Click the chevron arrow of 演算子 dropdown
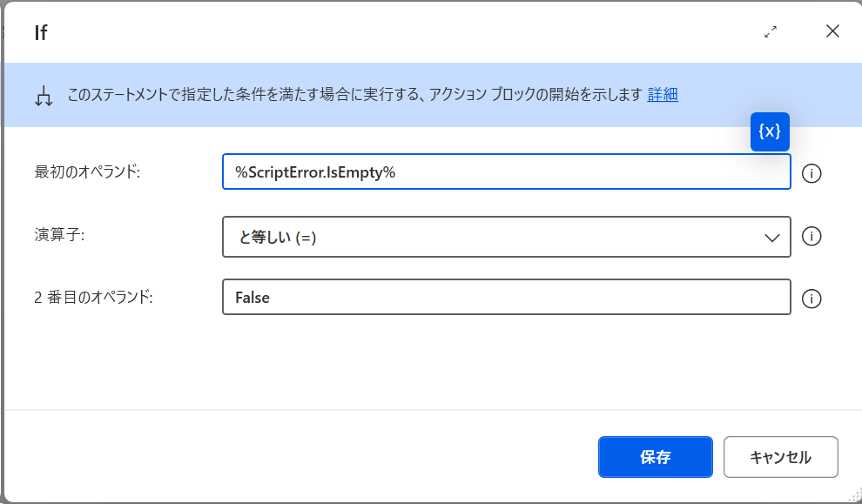Viewport: 862px width, 504px height. (771, 237)
